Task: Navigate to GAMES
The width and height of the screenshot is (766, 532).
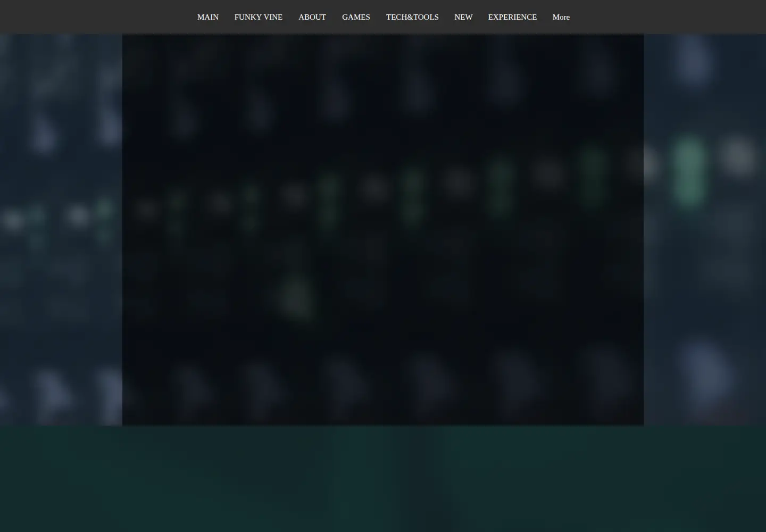Action: coord(356,17)
